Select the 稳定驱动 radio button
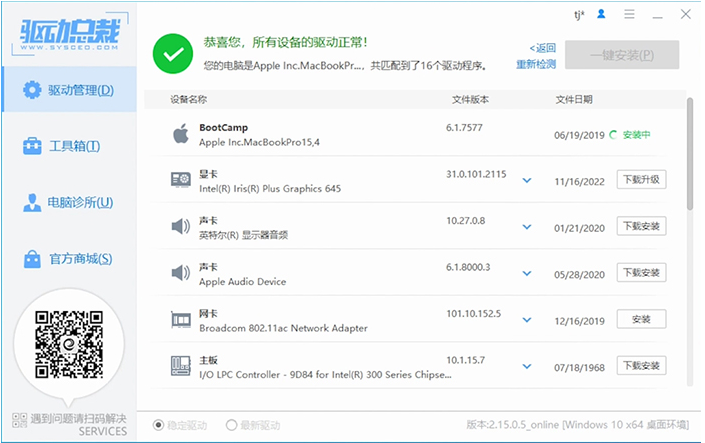This screenshot has width=705, height=443. [158, 425]
